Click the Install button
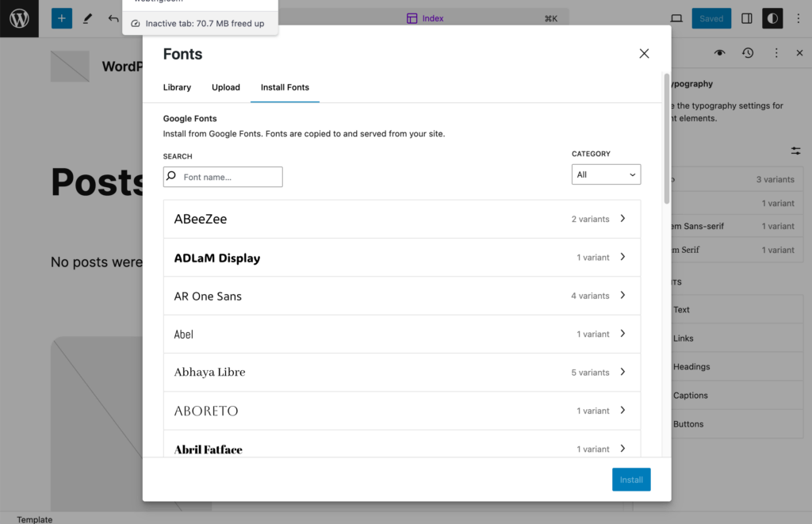This screenshot has height=524, width=812. [x=630, y=479]
